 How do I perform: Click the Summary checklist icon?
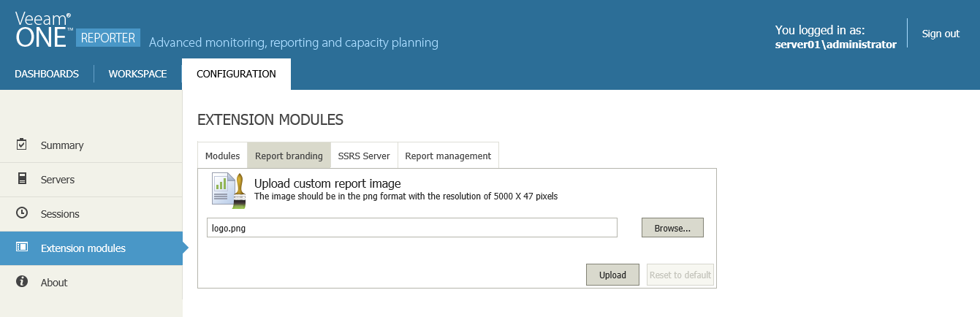point(22,145)
